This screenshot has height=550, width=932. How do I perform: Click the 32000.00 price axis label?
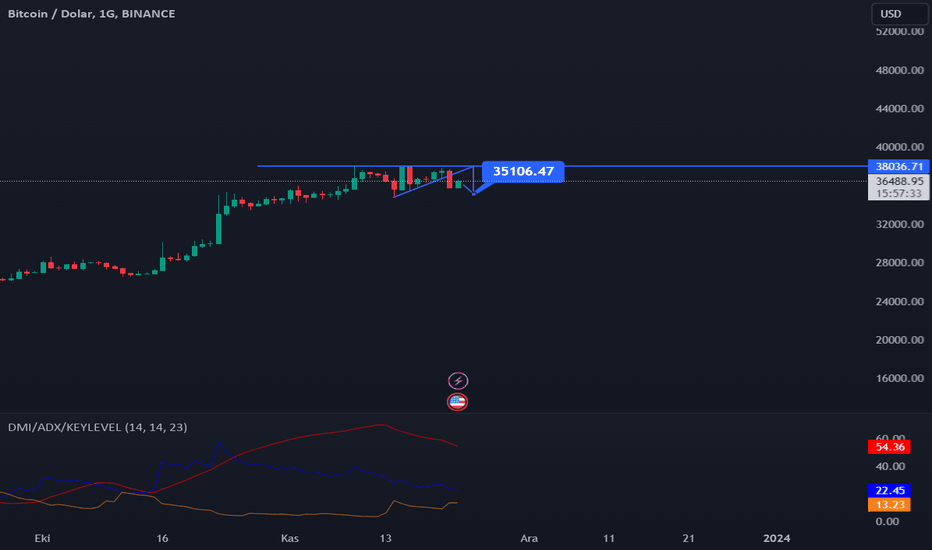(899, 224)
